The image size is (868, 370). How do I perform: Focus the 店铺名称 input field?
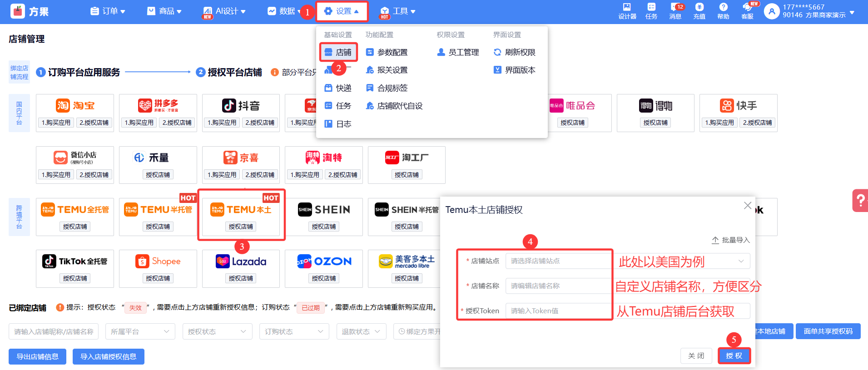628,286
